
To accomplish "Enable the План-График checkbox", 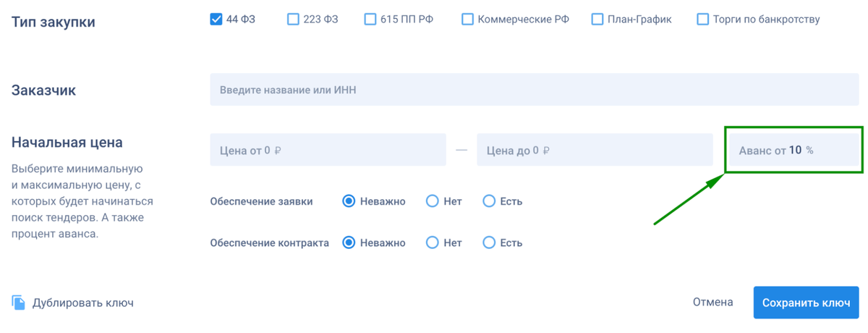I will (597, 19).
